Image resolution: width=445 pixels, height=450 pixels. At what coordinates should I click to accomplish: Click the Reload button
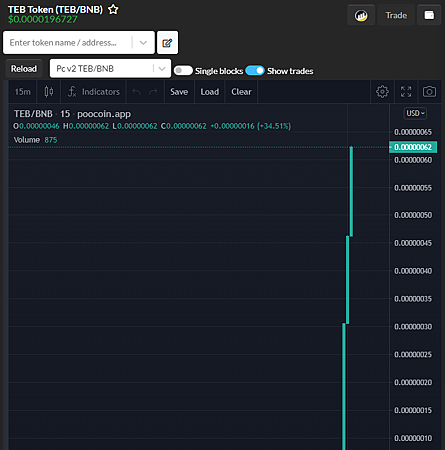click(x=24, y=69)
